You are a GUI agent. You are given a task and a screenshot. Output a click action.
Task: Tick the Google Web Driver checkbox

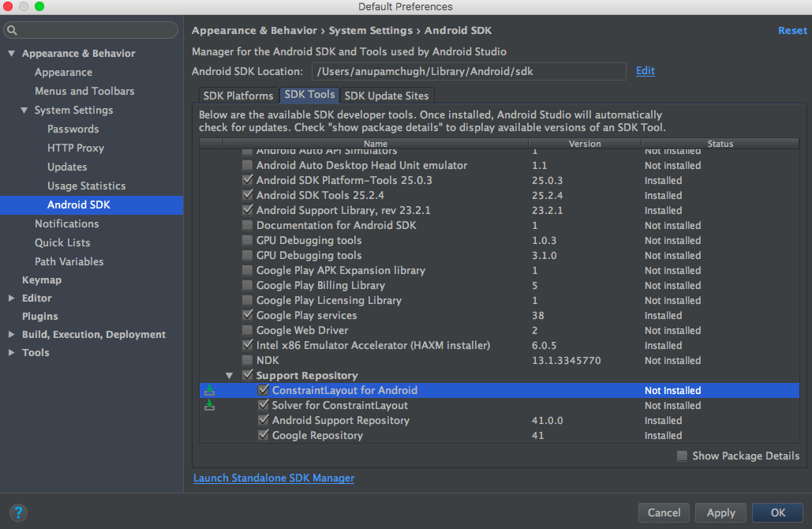[248, 330]
